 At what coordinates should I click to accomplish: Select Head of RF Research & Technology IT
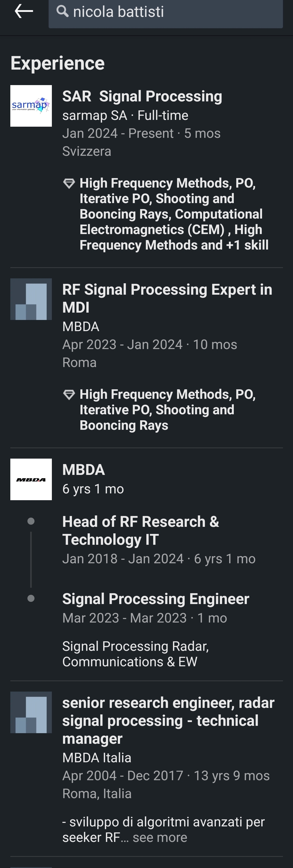[141, 530]
